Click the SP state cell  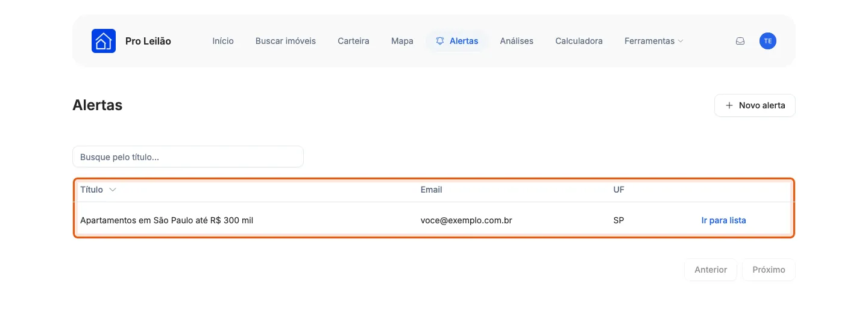tap(618, 220)
